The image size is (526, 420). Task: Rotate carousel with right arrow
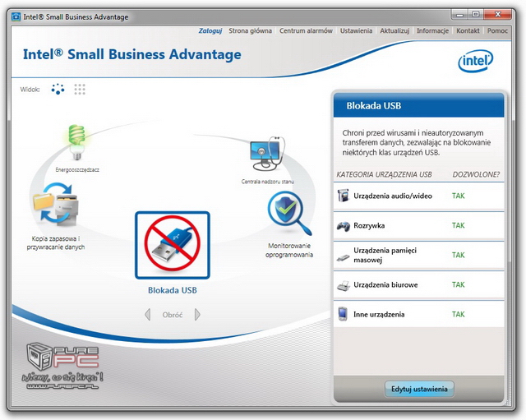pyautogui.click(x=197, y=314)
